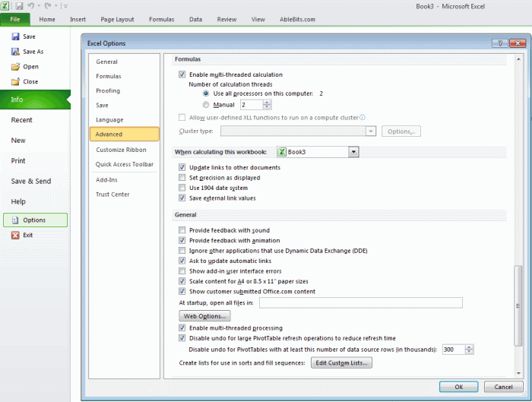The width and height of the screenshot is (532, 402).
Task: Choose Save As in the File menu
Action: coord(27,52)
